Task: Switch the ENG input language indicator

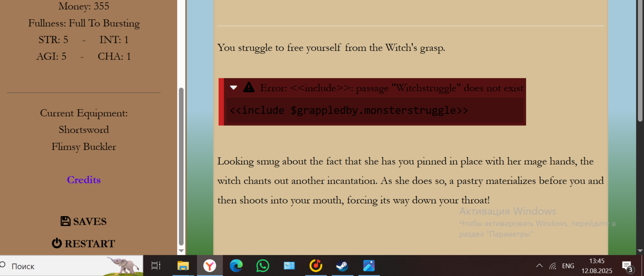Action: tap(568, 266)
